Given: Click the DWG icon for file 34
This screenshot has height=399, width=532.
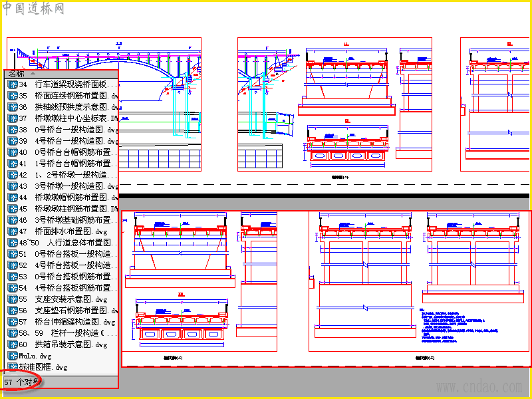Looking at the screenshot, I should [x=13, y=84].
